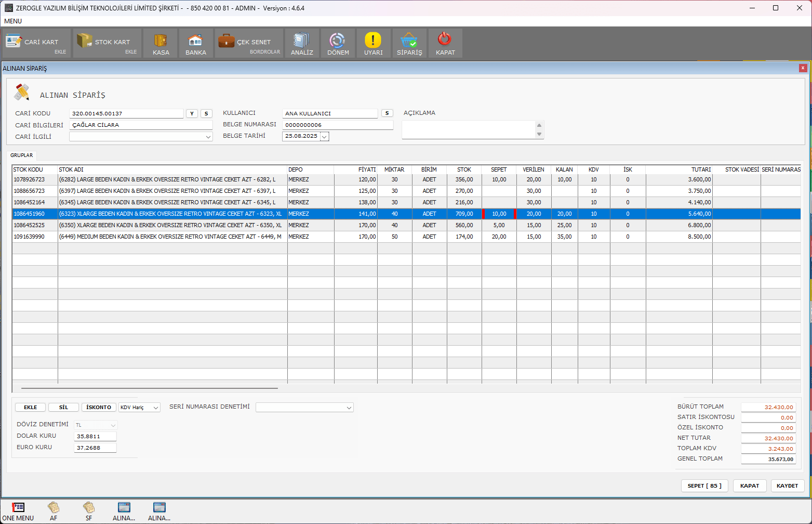
Task: Click the Genel Toplam value 35.673,00
Action: (768, 459)
